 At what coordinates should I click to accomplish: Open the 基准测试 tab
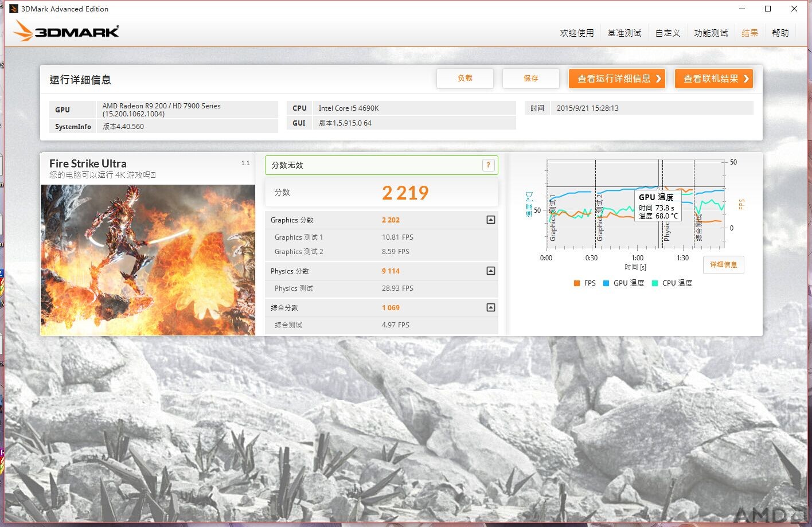(x=624, y=33)
